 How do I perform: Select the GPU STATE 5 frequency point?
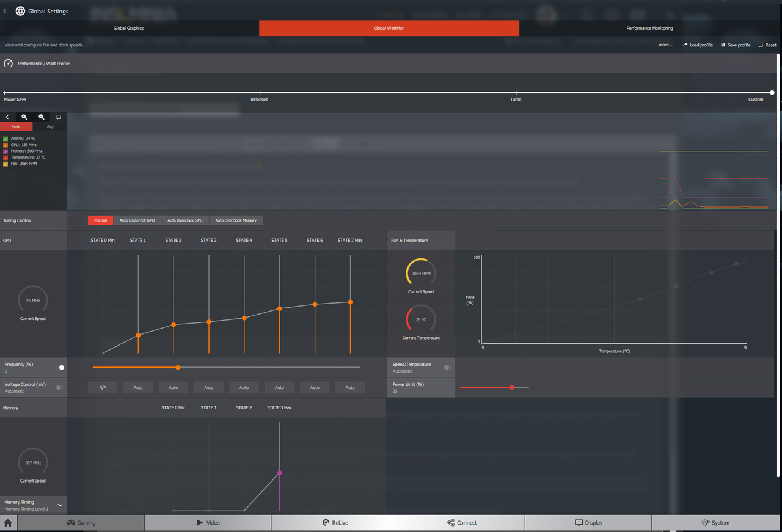(x=280, y=308)
